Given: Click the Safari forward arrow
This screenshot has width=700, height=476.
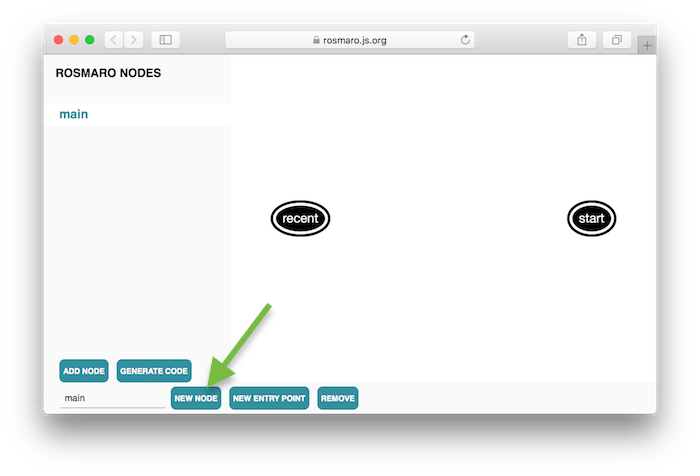Looking at the screenshot, I should click(x=133, y=40).
